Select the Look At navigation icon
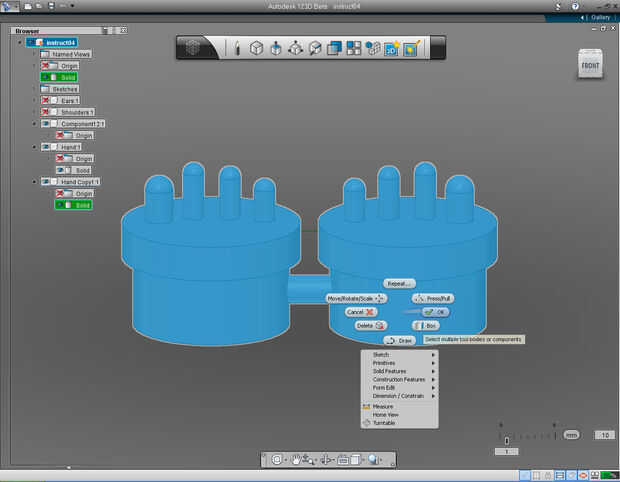Screen dimensions: 620x482 click(x=326, y=460)
